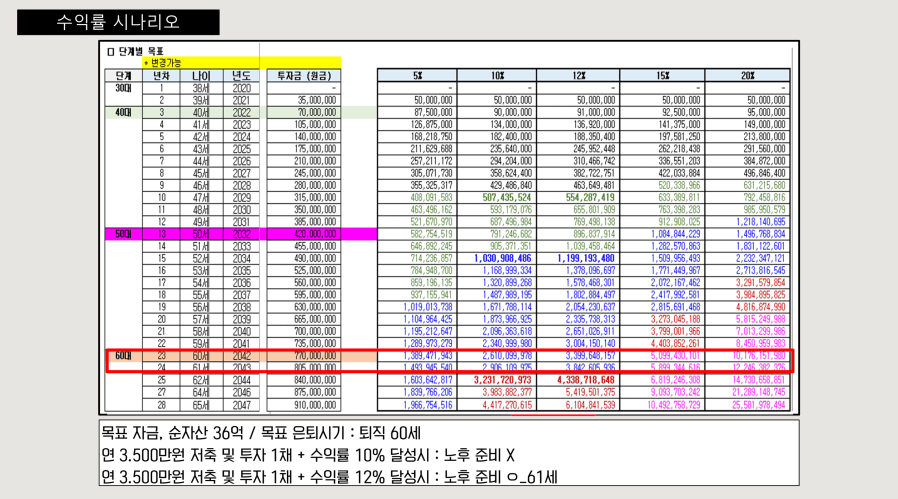Click the 12% return column header
The height and width of the screenshot is (499, 898).
578,76
